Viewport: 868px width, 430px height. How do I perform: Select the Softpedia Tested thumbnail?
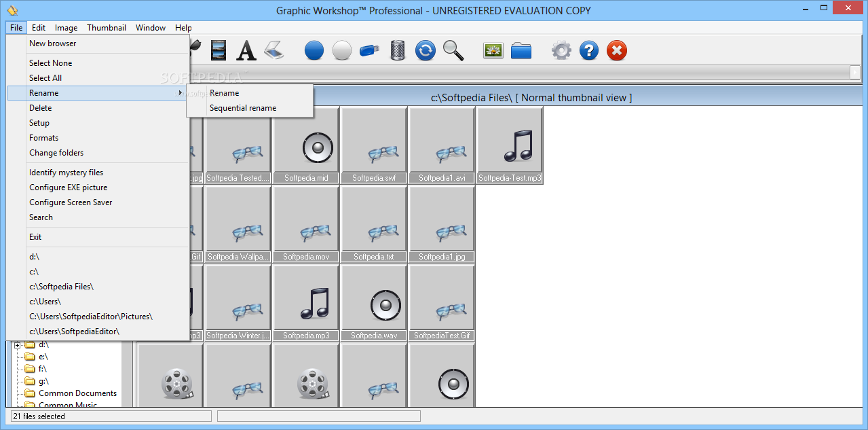[238, 145]
